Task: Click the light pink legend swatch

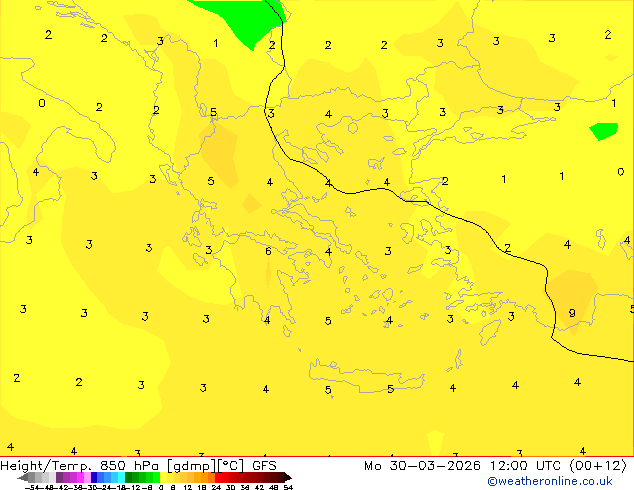Action: pyautogui.click(x=87, y=477)
